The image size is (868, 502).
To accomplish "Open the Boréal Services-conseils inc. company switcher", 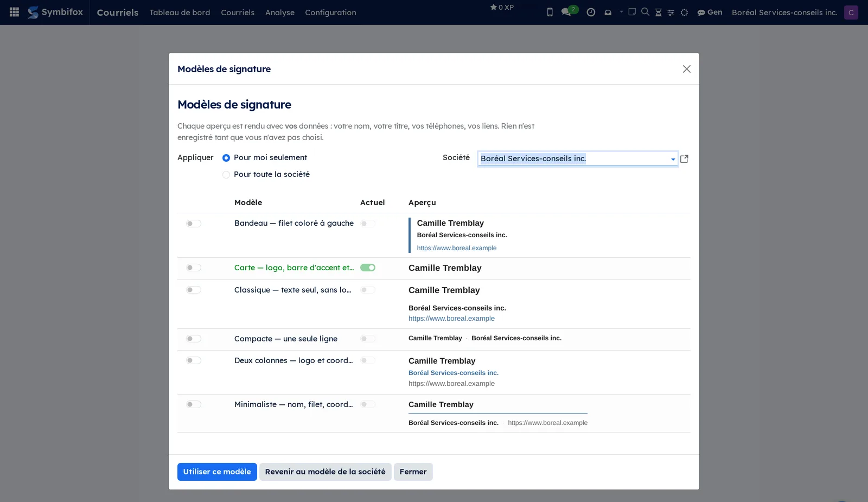I will 784,12.
